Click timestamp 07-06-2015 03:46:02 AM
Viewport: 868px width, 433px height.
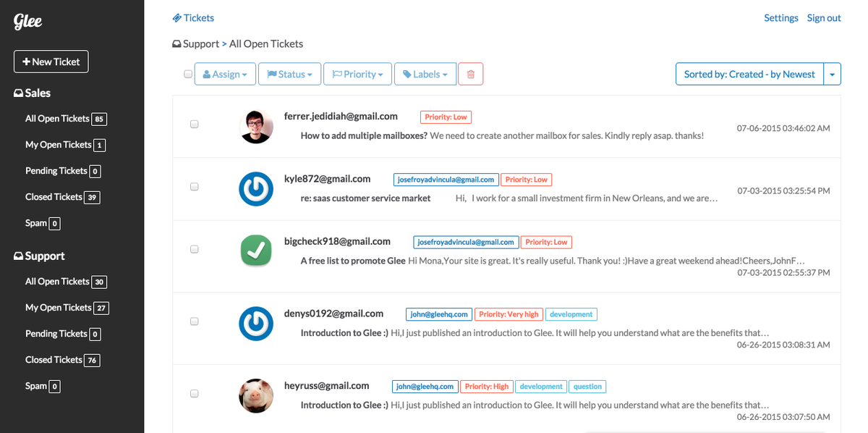tap(783, 128)
